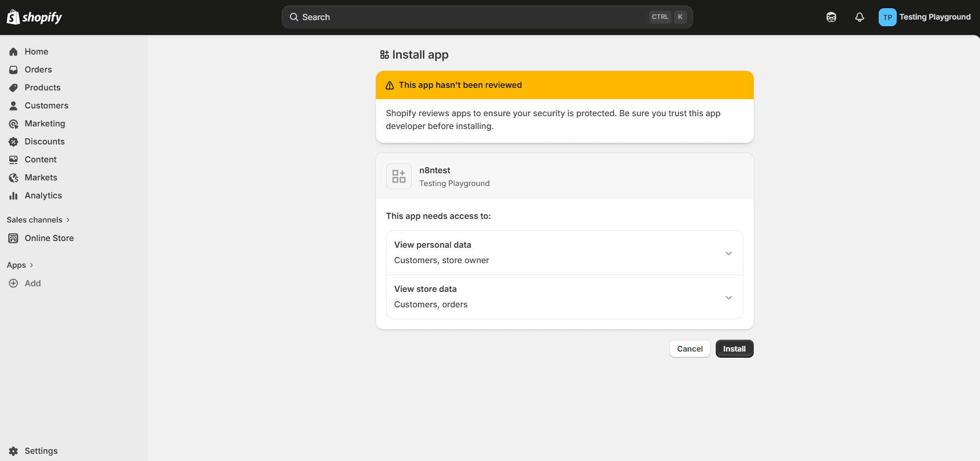Expand the Sales channels section
This screenshot has height=461, width=980.
(x=38, y=220)
